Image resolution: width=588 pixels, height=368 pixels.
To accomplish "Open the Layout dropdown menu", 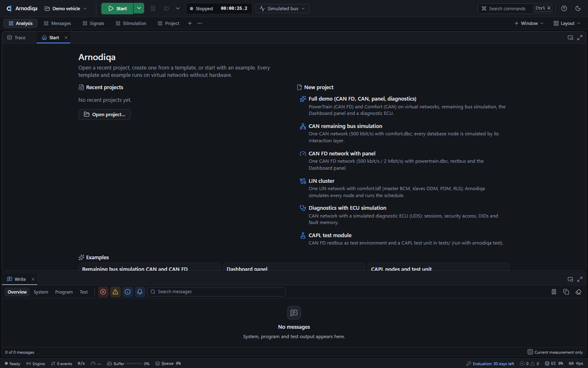I will (x=567, y=23).
